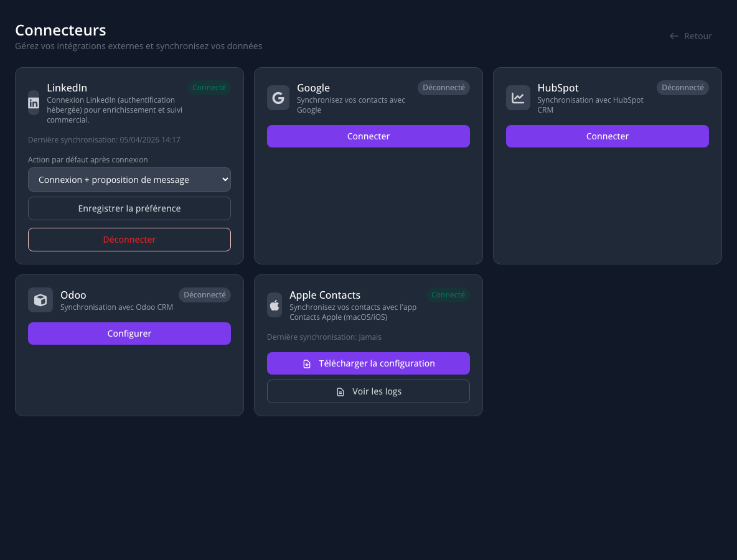Click 'Dernière synchronisation: Jamais' text
Image resolution: width=737 pixels, height=560 pixels.
pyautogui.click(x=324, y=337)
